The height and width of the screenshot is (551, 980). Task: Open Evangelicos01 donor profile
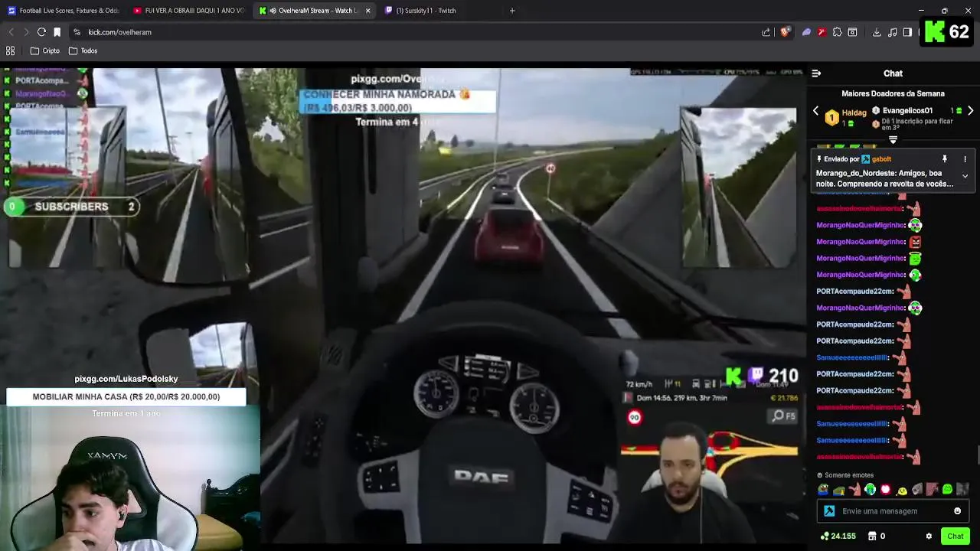pyautogui.click(x=907, y=111)
